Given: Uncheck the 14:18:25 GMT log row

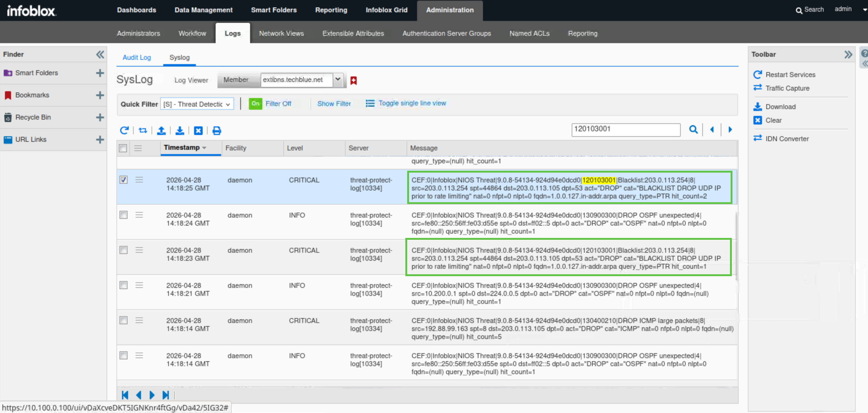Looking at the screenshot, I should 124,180.
